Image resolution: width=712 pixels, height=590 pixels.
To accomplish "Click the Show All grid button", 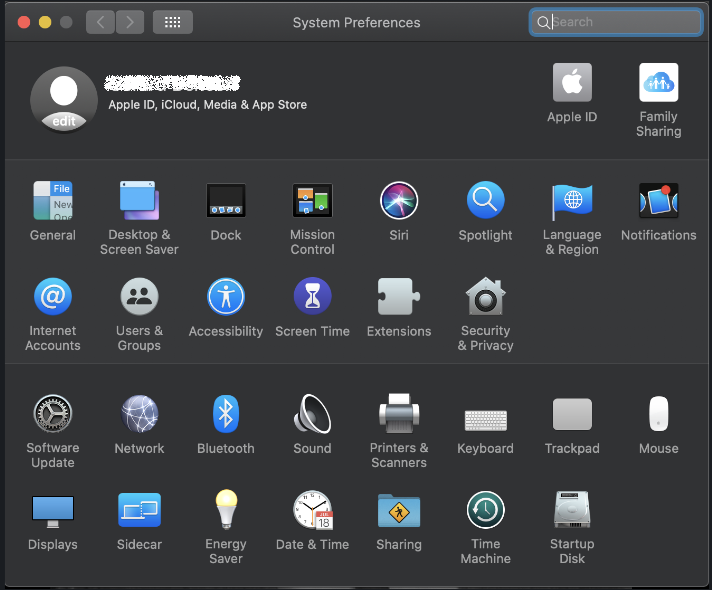I will coord(173,22).
